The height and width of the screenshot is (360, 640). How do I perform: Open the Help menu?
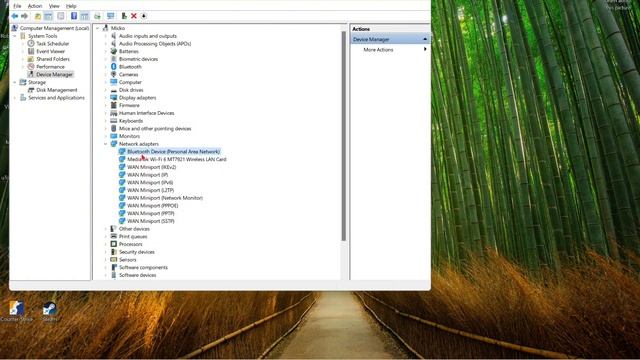[x=71, y=6]
